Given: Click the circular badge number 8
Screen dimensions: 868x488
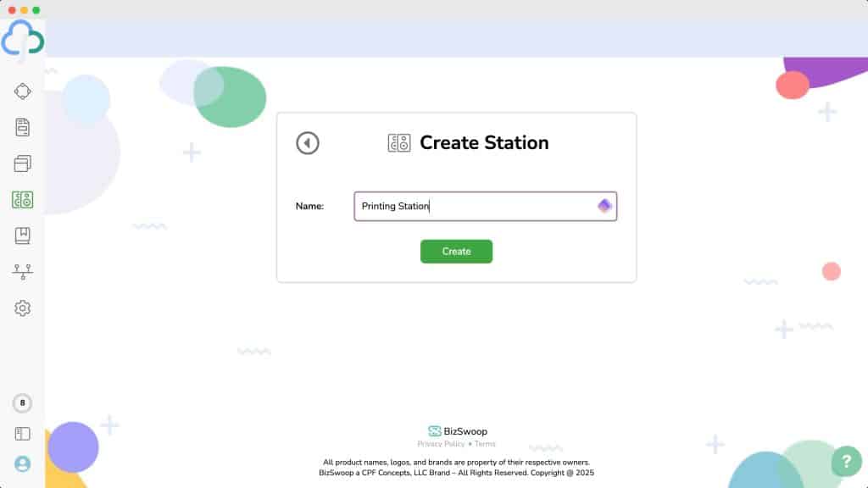Looking at the screenshot, I should click(x=23, y=402).
